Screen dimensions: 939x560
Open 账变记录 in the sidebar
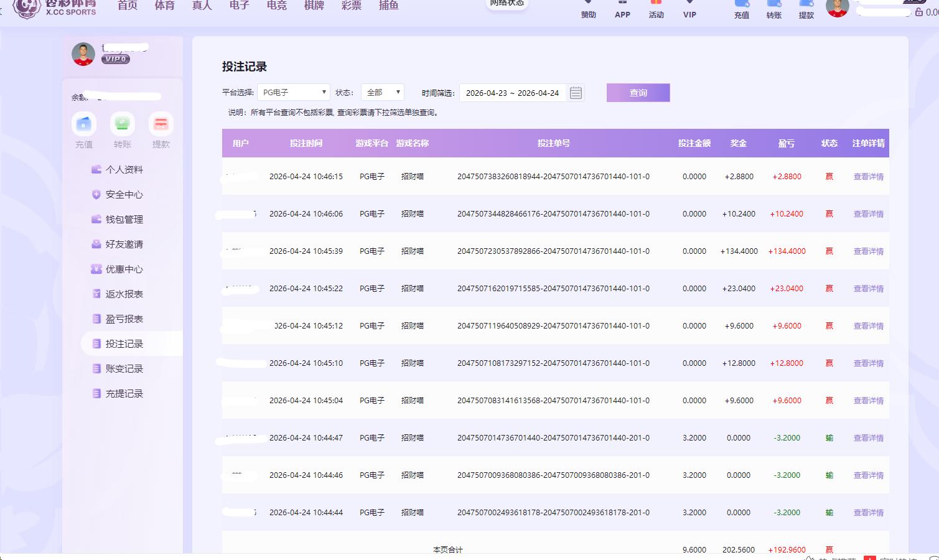[x=124, y=368]
